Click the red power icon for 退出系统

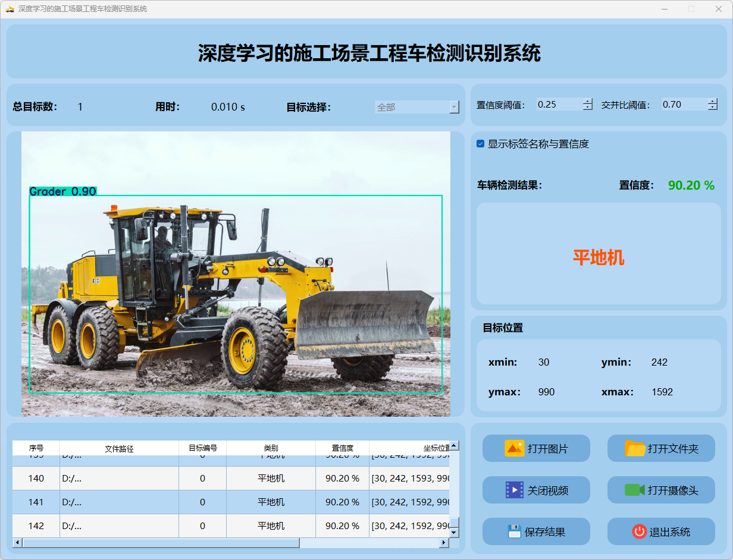(x=639, y=531)
